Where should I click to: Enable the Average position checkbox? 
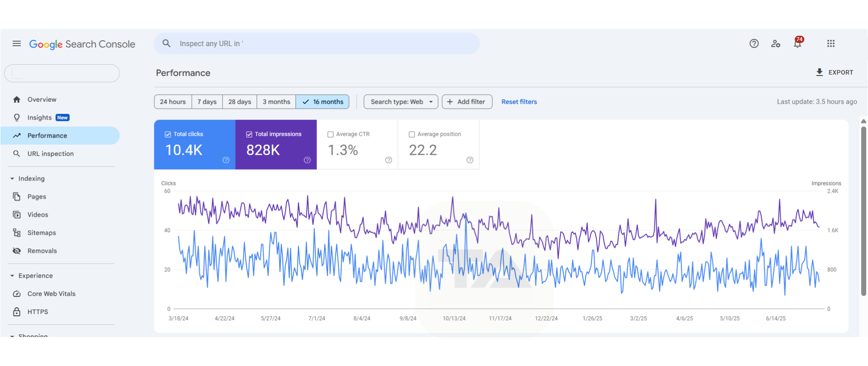[412, 134]
